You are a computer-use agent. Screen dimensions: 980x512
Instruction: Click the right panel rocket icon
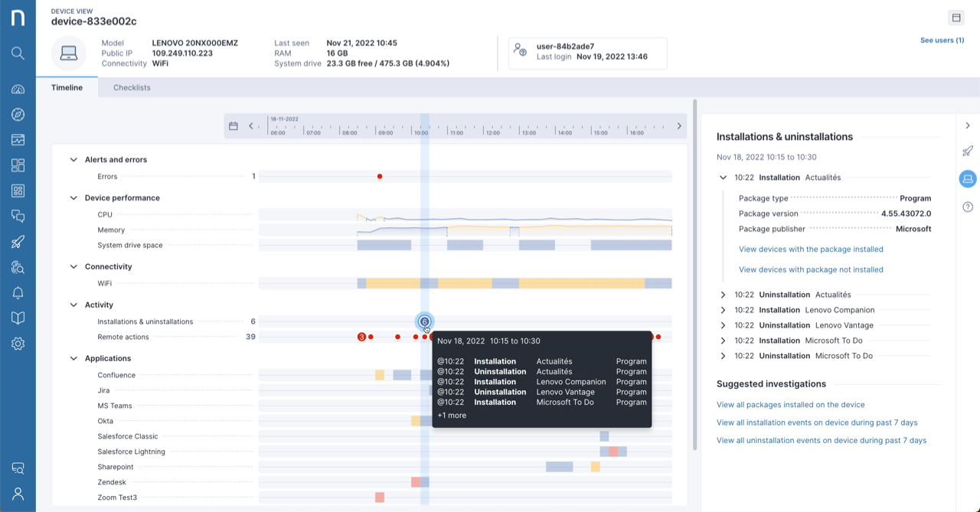point(968,151)
